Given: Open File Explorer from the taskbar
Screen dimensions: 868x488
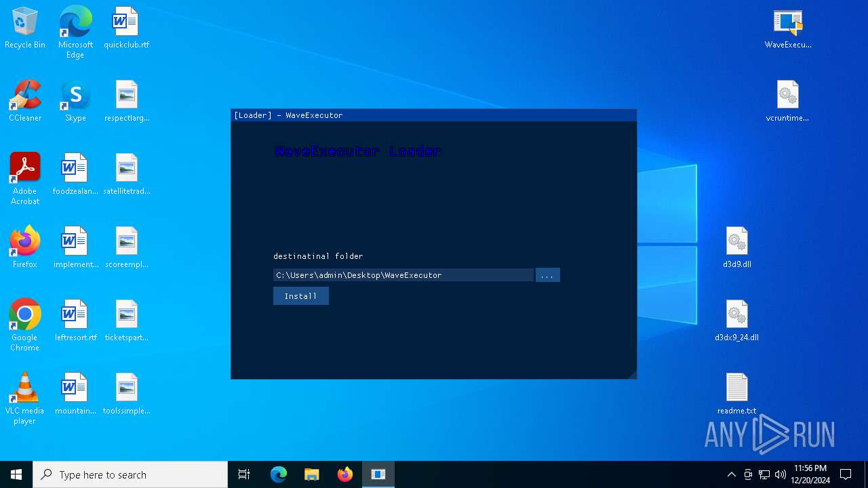Looking at the screenshot, I should click(x=312, y=474).
